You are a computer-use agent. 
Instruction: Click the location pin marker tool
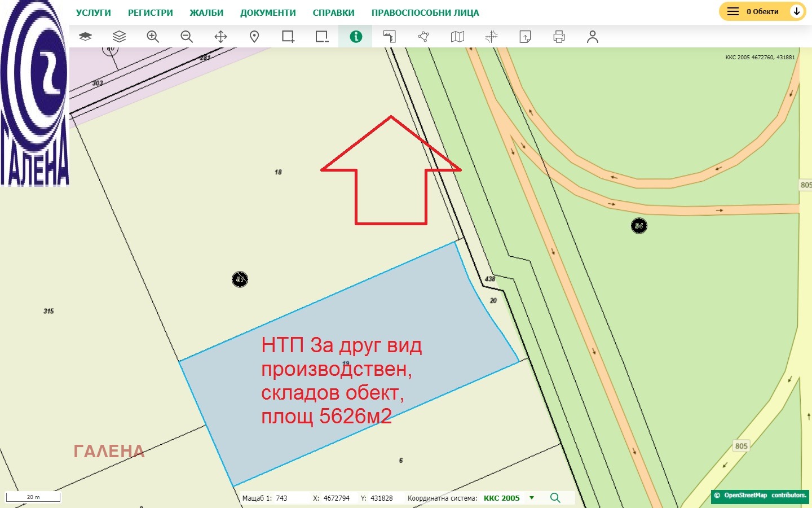[254, 37]
